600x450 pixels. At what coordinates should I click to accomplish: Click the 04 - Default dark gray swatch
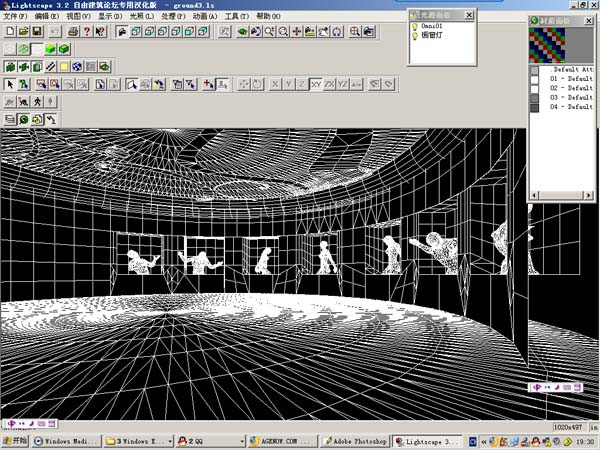534,108
